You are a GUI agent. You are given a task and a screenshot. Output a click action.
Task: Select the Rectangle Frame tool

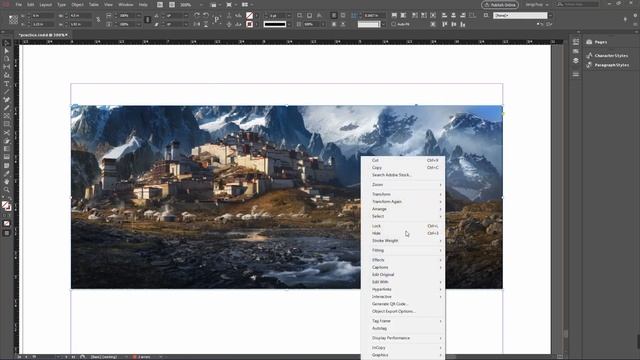[7, 116]
